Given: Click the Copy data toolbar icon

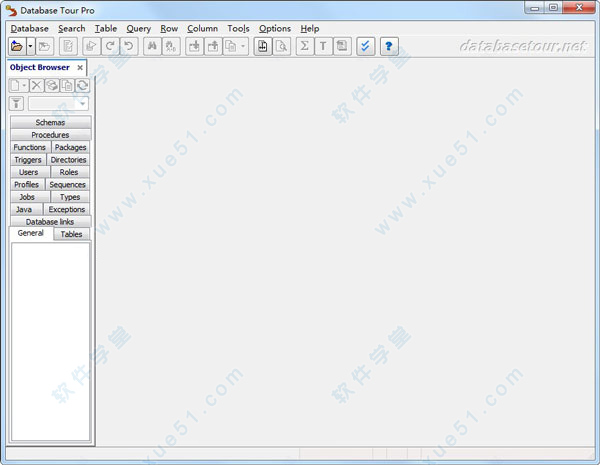Looking at the screenshot, I should [x=231, y=47].
